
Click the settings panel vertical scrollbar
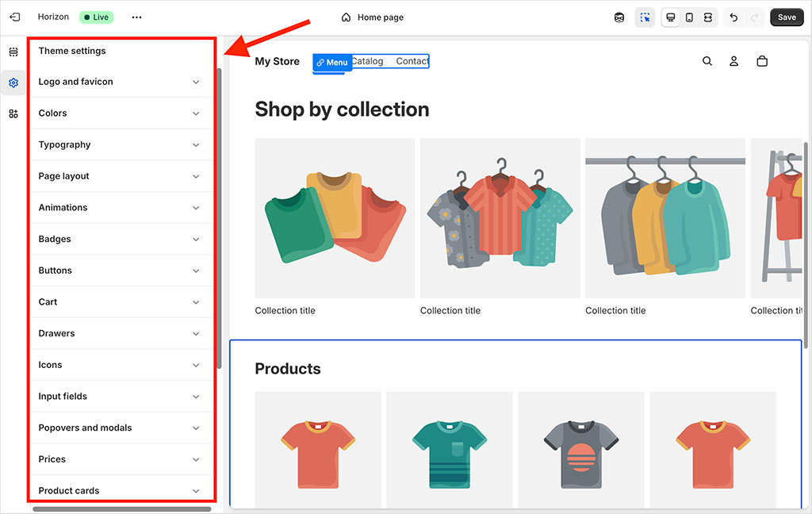[x=219, y=217]
